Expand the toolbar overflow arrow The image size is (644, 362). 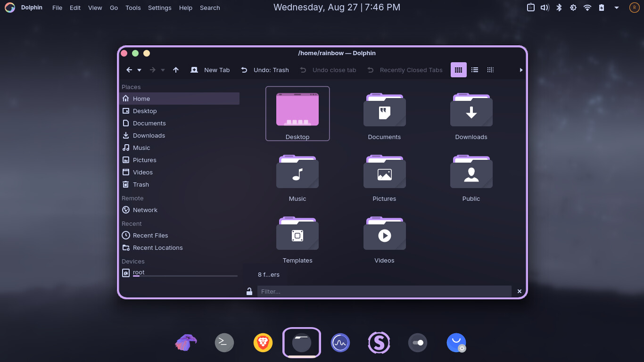[521, 70]
